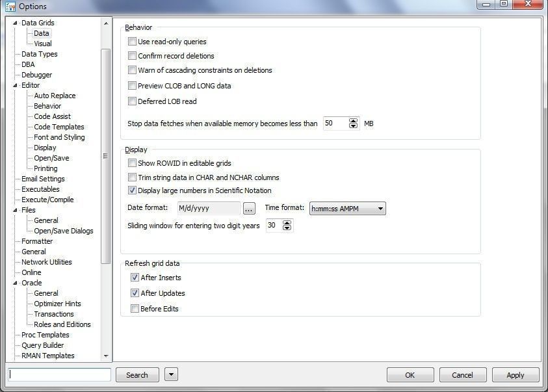548x392 pixels.
Task: Decrease sliding window years with the down arrow
Action: 287,228
